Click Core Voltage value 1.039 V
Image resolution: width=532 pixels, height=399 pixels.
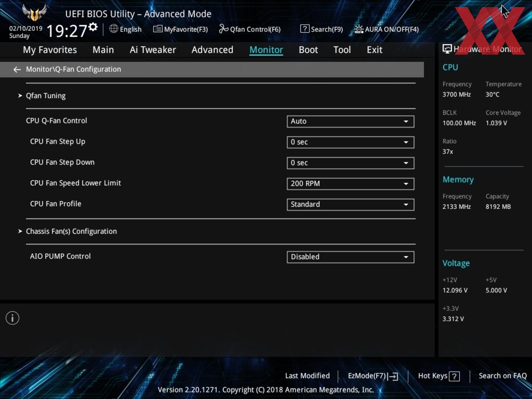coord(496,123)
